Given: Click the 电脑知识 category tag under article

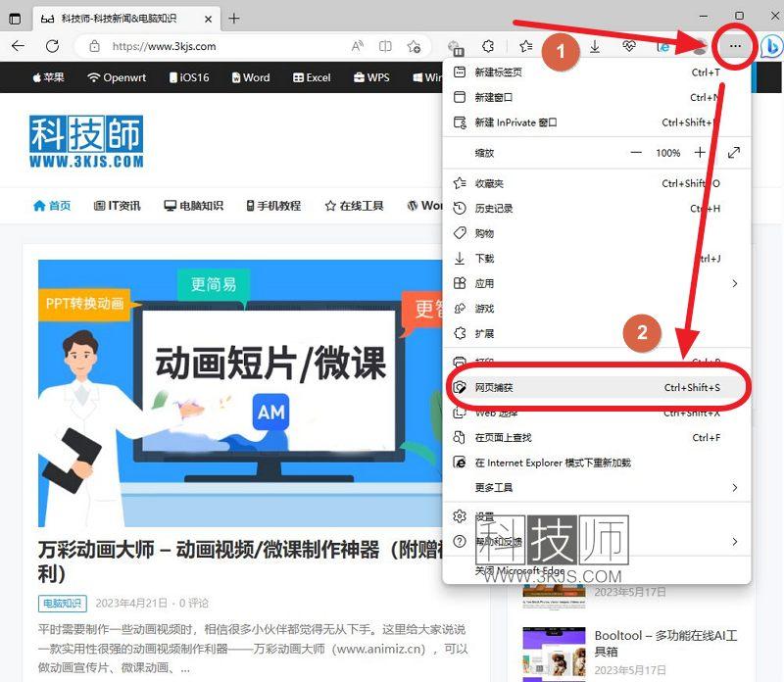Looking at the screenshot, I should coord(63,604).
